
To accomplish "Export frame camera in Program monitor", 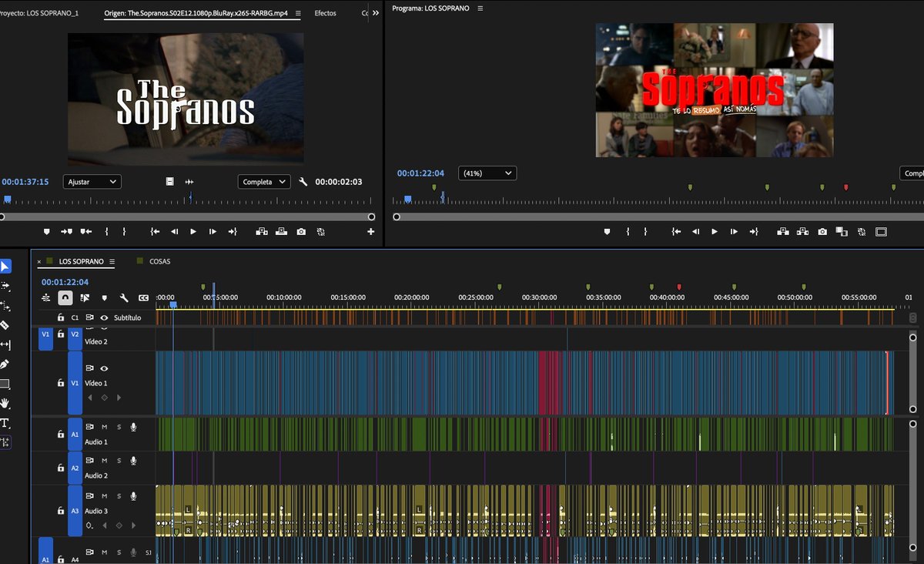I will [822, 231].
